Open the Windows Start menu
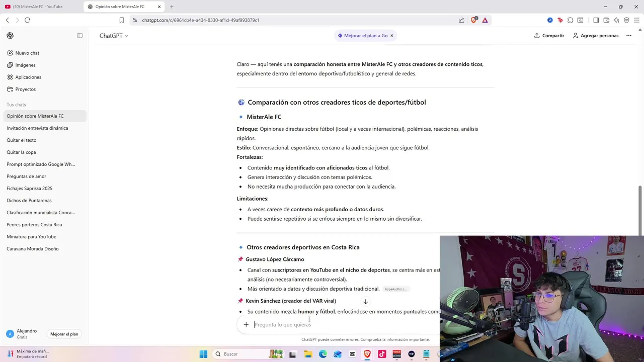The image size is (644, 362). [x=203, y=354]
